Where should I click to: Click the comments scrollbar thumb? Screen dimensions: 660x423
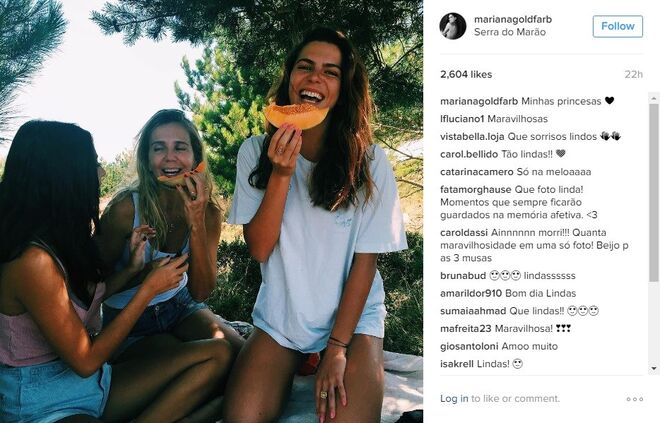coord(654,192)
